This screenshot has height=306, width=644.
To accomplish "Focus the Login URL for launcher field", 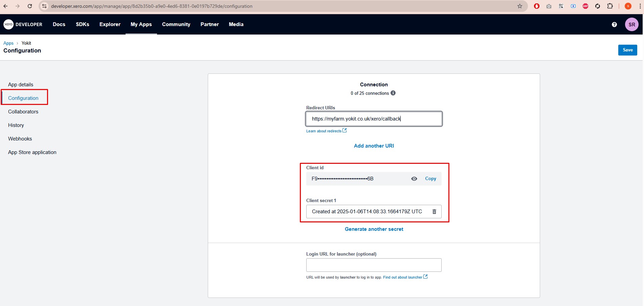I will [374, 265].
